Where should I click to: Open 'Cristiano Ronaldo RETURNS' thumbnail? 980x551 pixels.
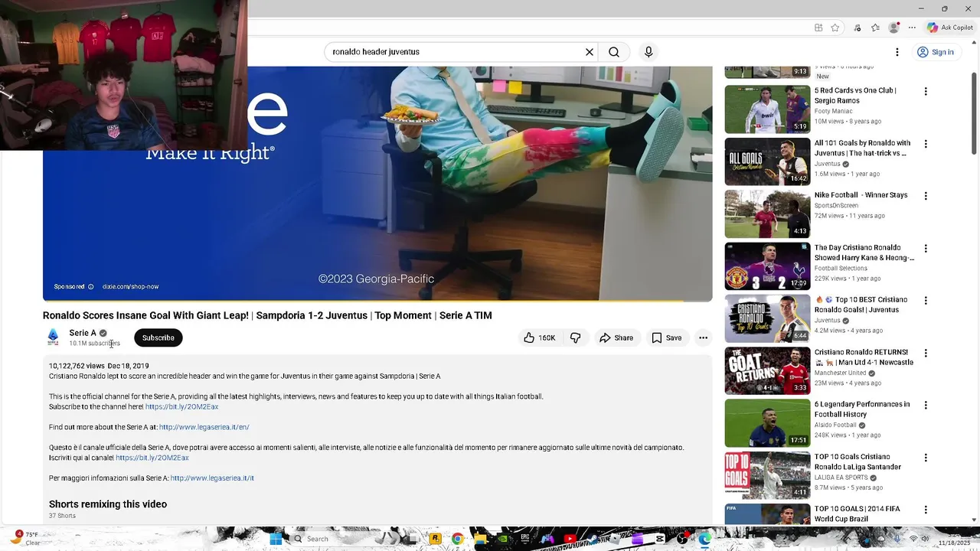coord(767,370)
